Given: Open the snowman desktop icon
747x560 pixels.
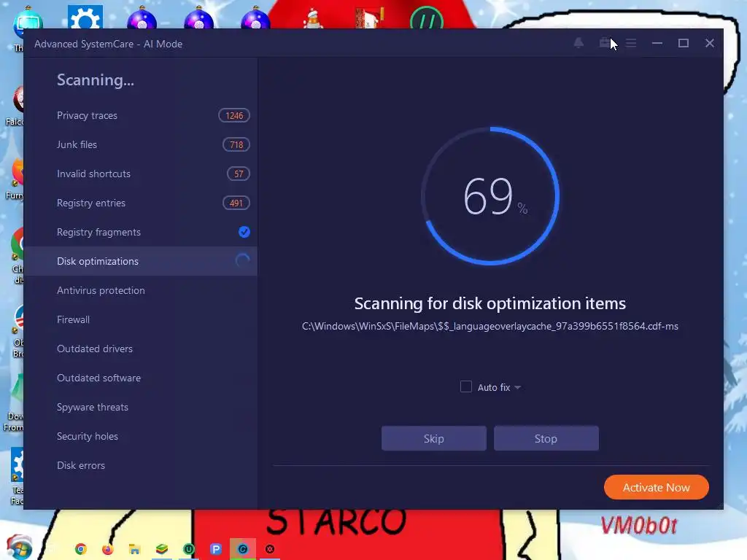Looking at the screenshot, I should (x=313, y=19).
